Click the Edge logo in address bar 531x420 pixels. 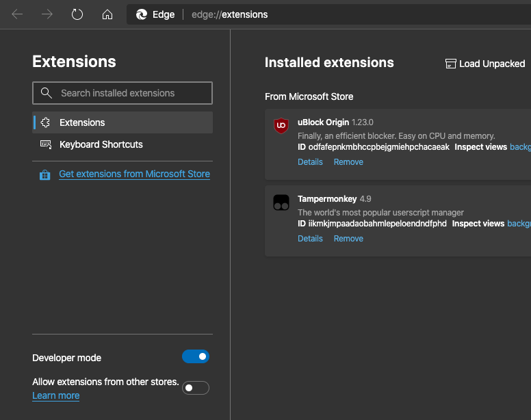(x=142, y=14)
